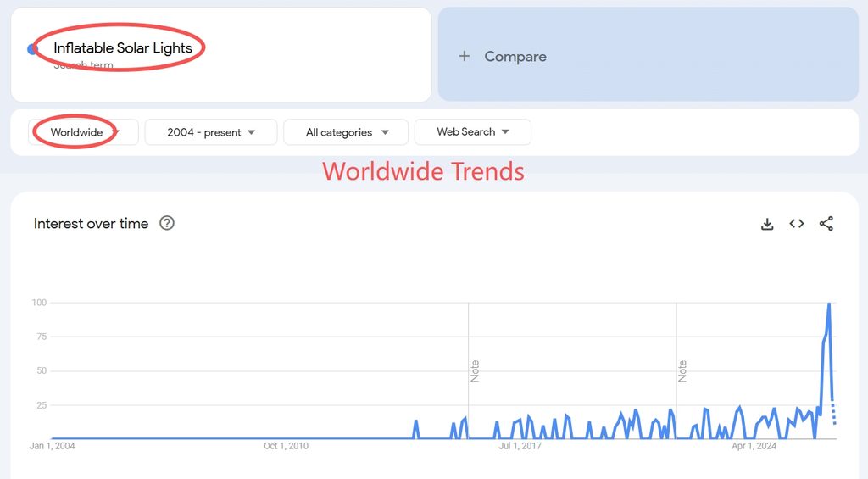Click the plus icon next to Compare

pyautogui.click(x=465, y=56)
